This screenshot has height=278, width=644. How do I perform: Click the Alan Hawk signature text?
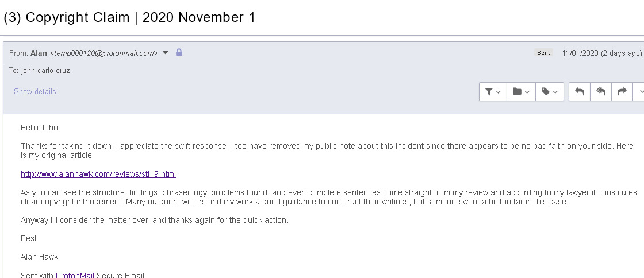coord(39,257)
